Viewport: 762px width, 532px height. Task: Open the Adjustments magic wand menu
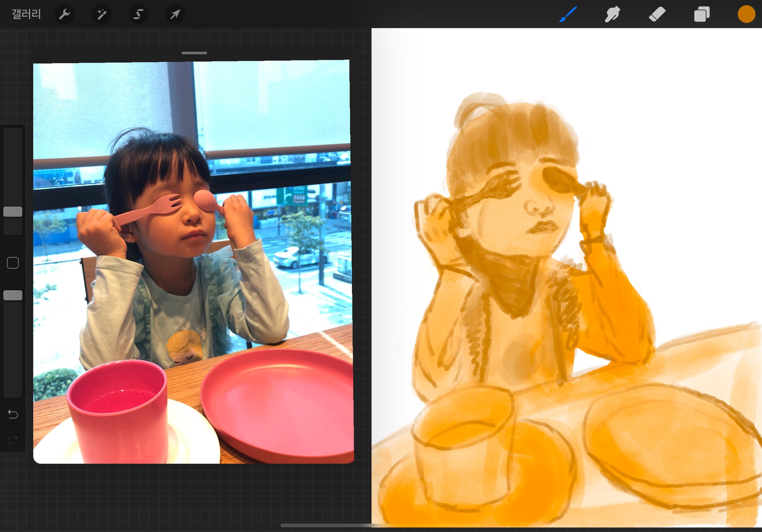coord(101,14)
